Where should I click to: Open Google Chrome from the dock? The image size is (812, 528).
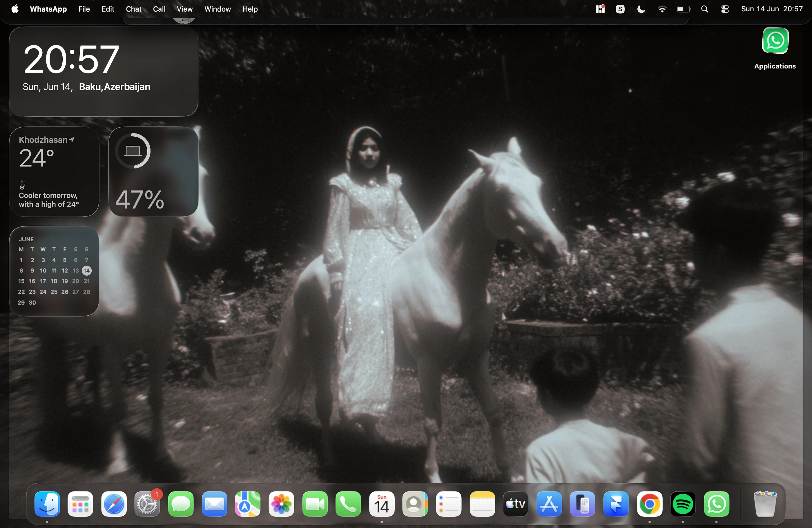click(x=649, y=504)
